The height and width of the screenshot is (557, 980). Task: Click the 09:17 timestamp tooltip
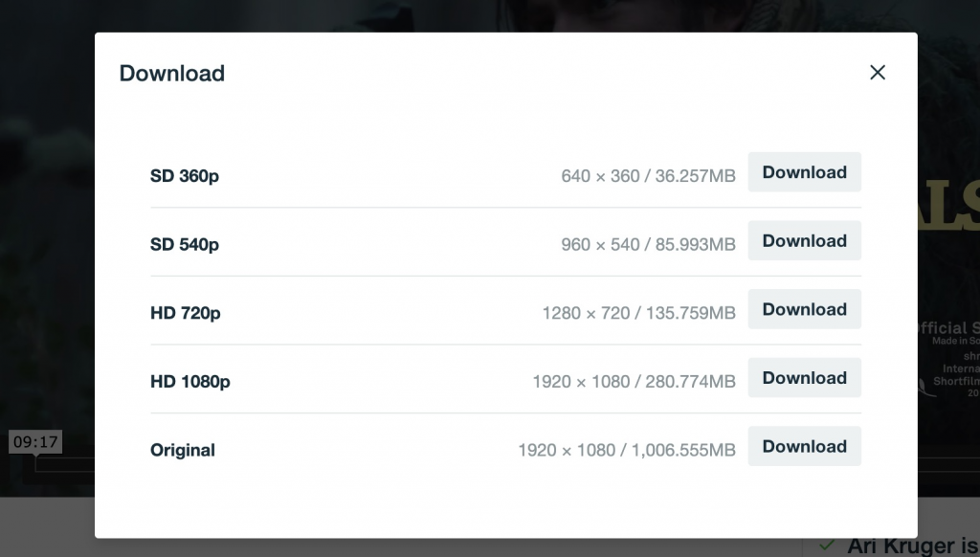pyautogui.click(x=35, y=442)
